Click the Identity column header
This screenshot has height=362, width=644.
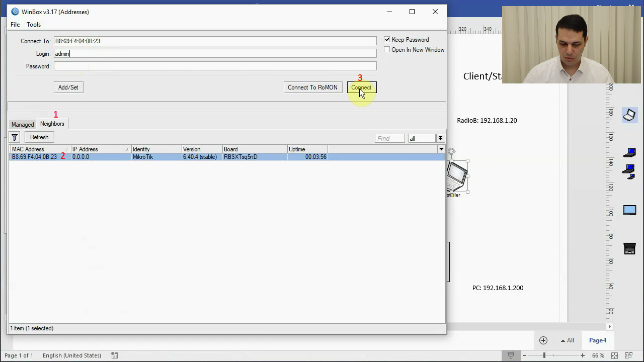point(156,149)
